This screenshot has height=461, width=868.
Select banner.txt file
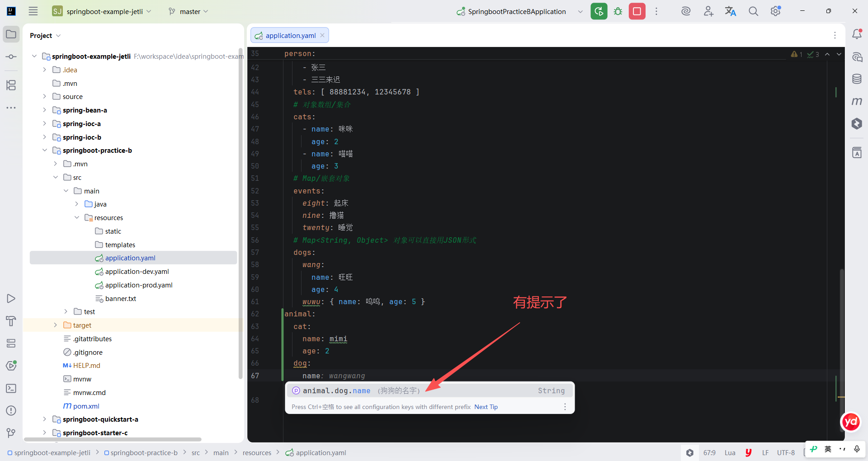tap(121, 299)
